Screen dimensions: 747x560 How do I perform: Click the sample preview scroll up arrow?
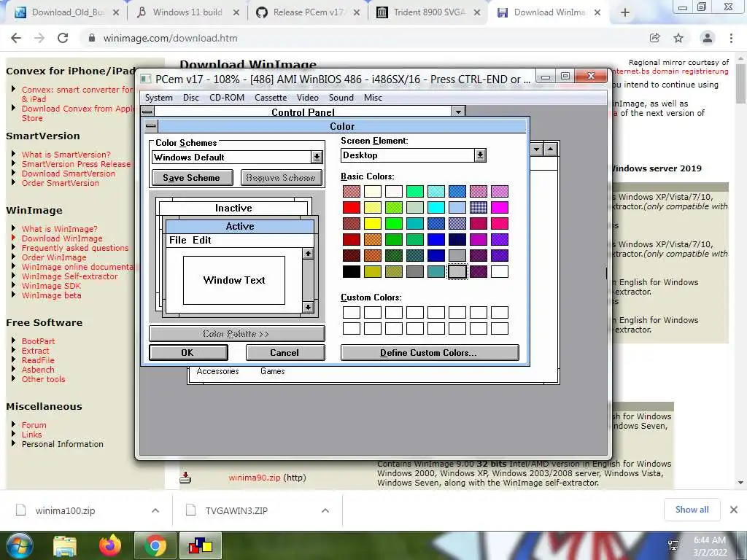point(308,253)
